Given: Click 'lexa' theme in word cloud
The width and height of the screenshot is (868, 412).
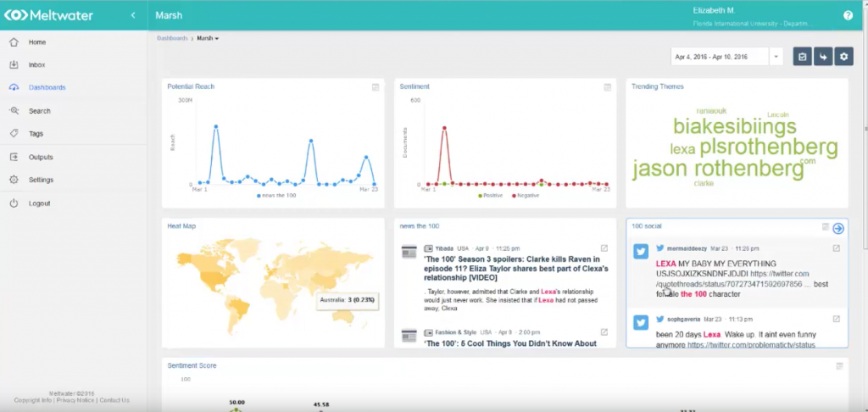Looking at the screenshot, I should pos(682,149).
